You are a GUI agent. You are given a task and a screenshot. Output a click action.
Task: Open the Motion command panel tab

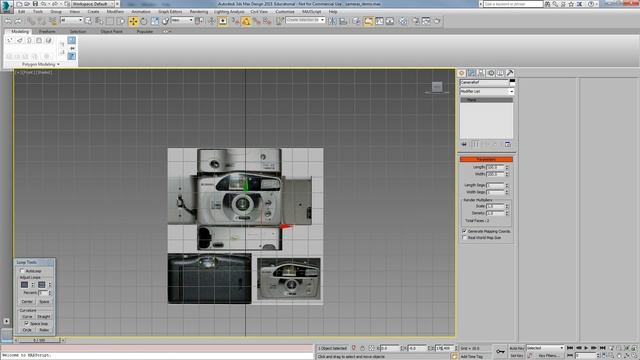(x=491, y=73)
